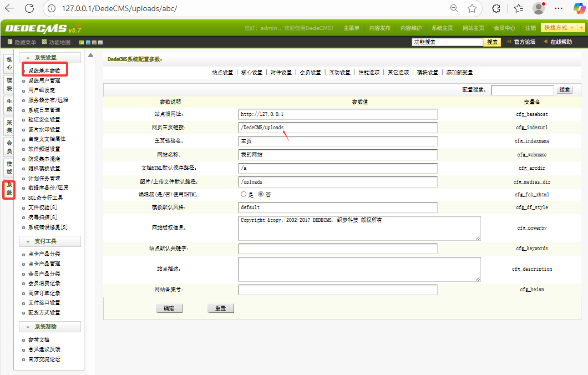Click the 搜索 button beside 配置搜索
Image resolution: width=588 pixels, height=375 pixels.
(x=564, y=90)
